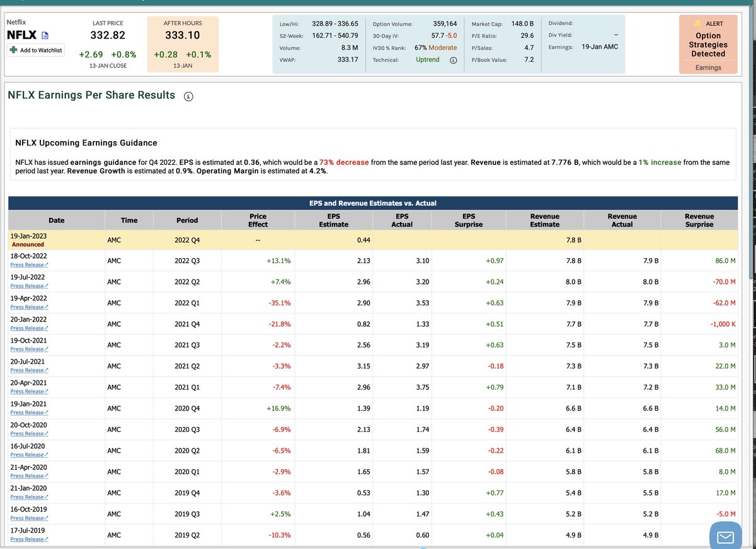Open the Earnings Per Share Results info icon

[188, 96]
